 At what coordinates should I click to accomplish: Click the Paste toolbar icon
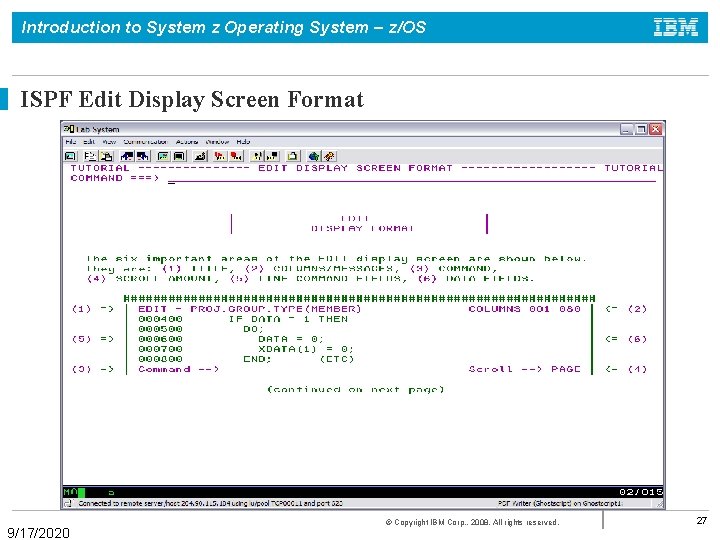[106, 156]
